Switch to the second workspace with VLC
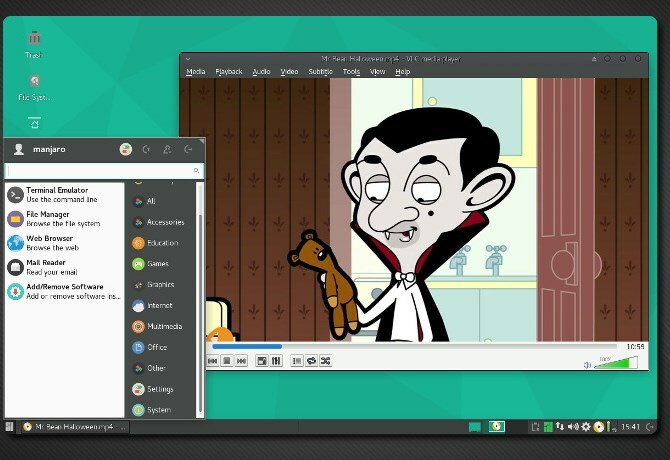670x460 pixels. 497,427
